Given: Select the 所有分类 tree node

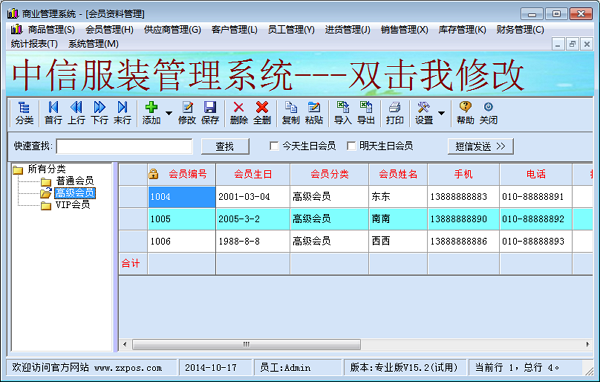Looking at the screenshot, I should [x=47, y=169].
